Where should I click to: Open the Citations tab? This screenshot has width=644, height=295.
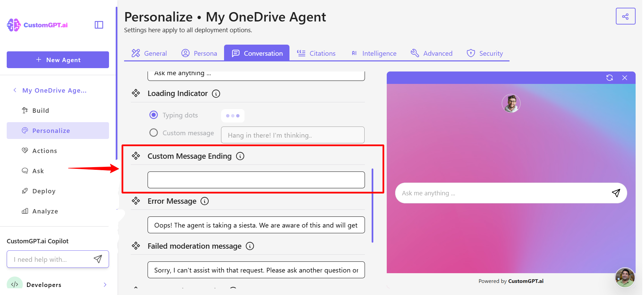click(316, 53)
